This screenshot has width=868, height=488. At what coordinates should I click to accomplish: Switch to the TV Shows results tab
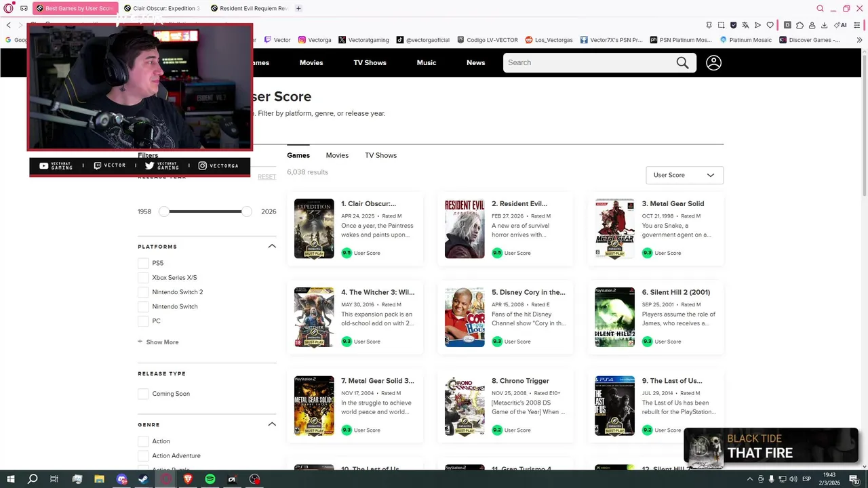tap(380, 155)
